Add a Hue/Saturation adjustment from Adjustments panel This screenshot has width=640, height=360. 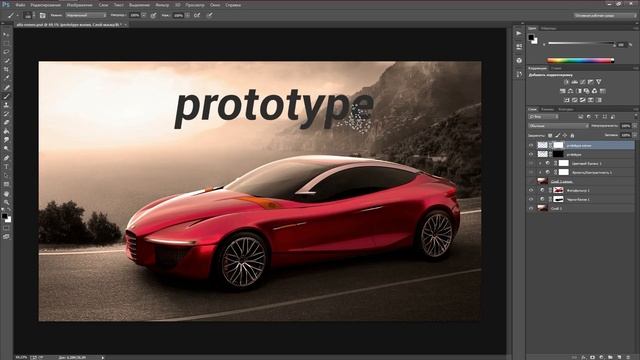coord(562,91)
